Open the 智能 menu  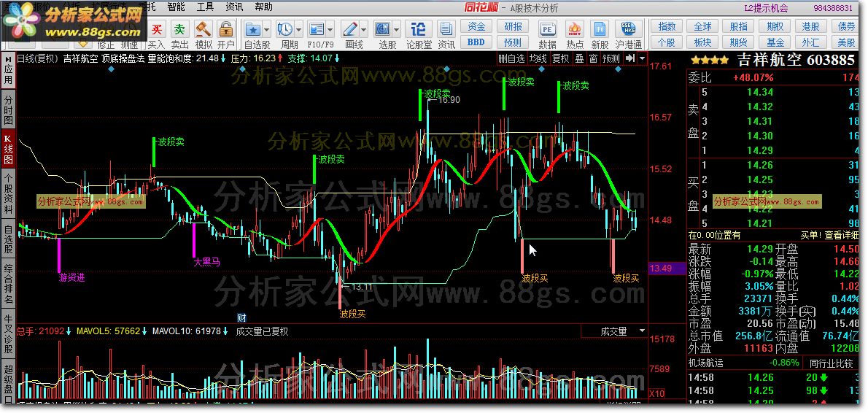(176, 7)
